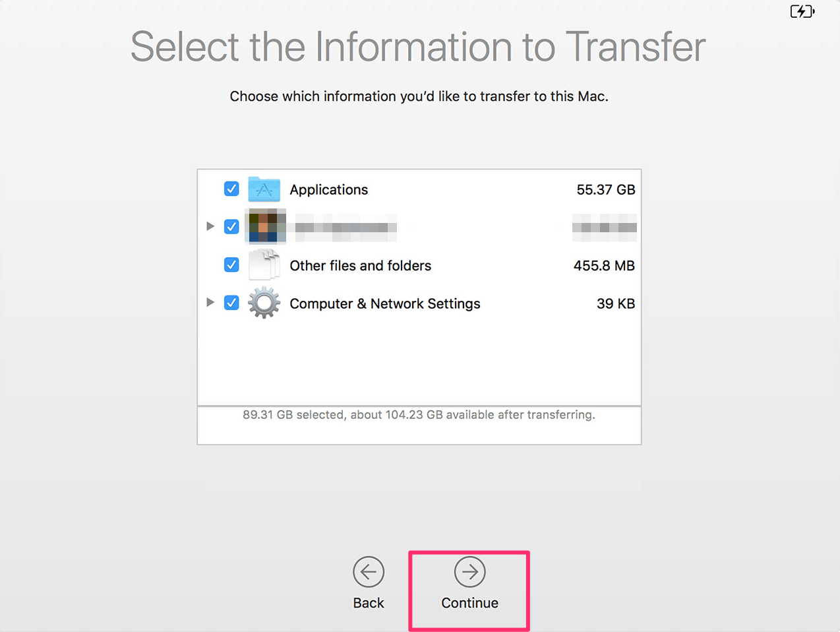This screenshot has width=840, height=632.
Task: Click the Applications folder icon
Action: (x=264, y=189)
